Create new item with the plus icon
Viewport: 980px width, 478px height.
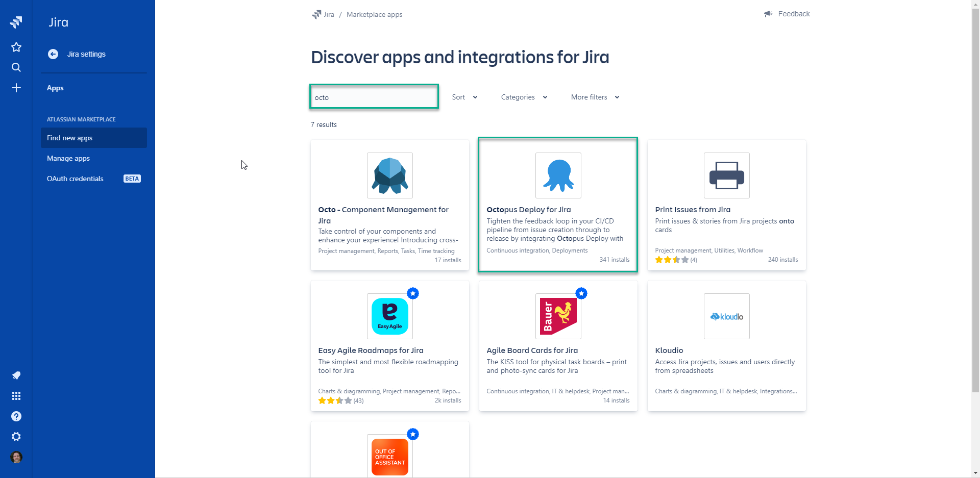(16, 88)
